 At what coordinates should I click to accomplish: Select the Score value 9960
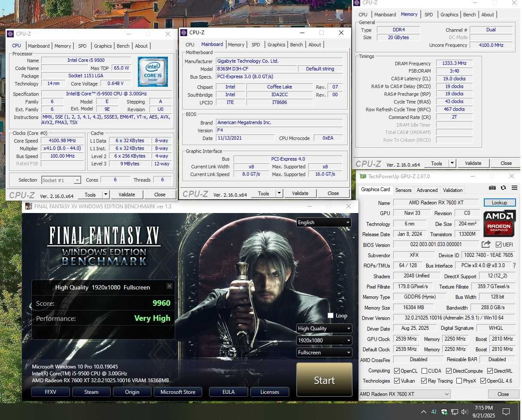click(x=161, y=303)
